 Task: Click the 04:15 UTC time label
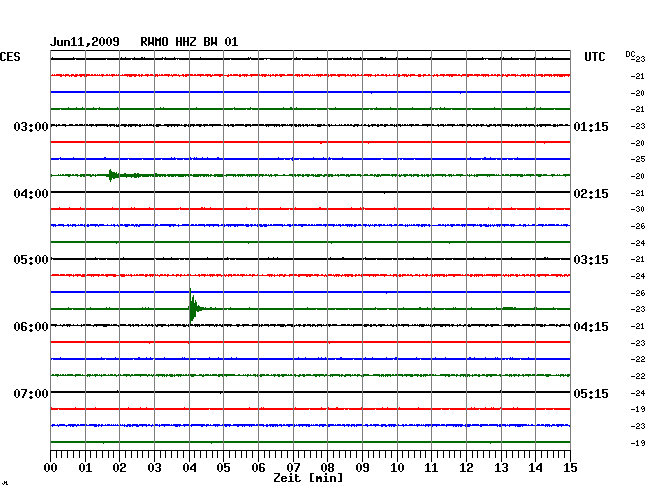pos(591,327)
